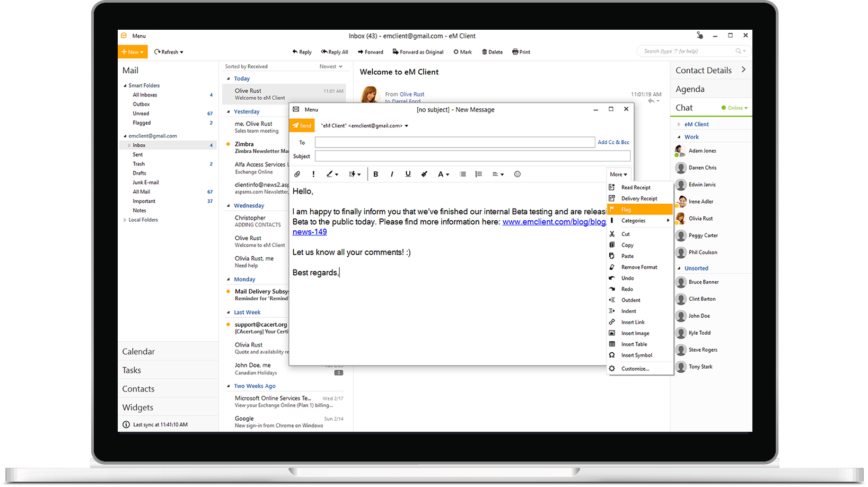Viewport: 868px width, 487px height.
Task: Apply numbered list formatting
Action: [479, 174]
